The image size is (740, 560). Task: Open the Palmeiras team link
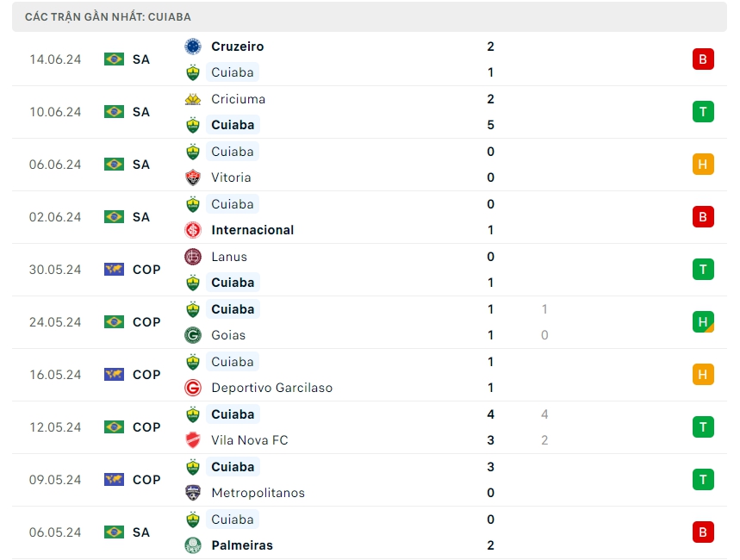(242, 545)
